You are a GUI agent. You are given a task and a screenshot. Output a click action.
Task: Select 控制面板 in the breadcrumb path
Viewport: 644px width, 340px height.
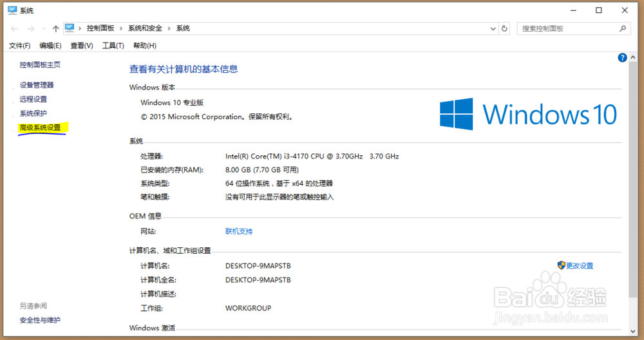[x=100, y=28]
